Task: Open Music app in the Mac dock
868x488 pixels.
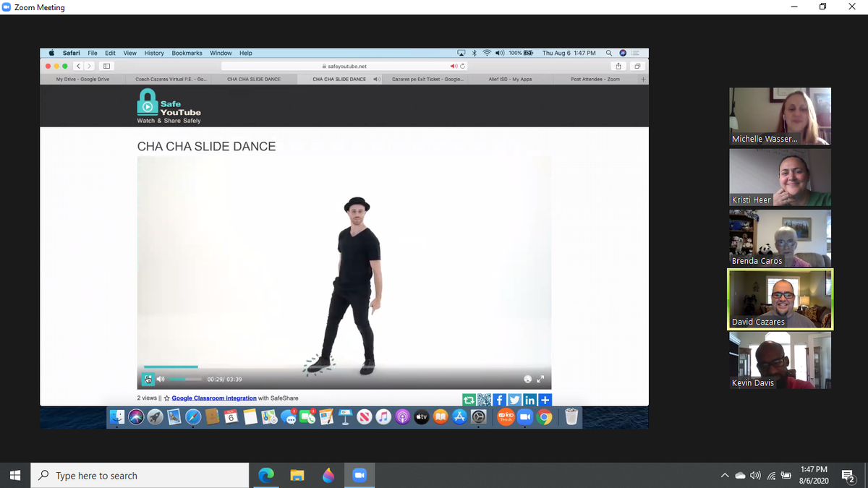Action: pos(384,416)
